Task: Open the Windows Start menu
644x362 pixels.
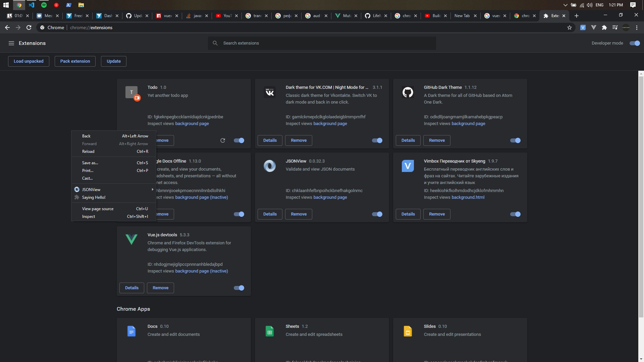Action: point(6,5)
